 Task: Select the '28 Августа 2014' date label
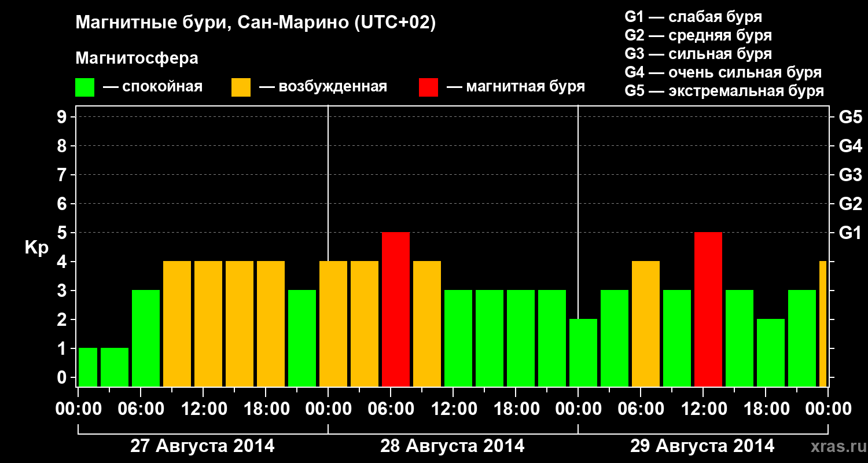point(453,446)
